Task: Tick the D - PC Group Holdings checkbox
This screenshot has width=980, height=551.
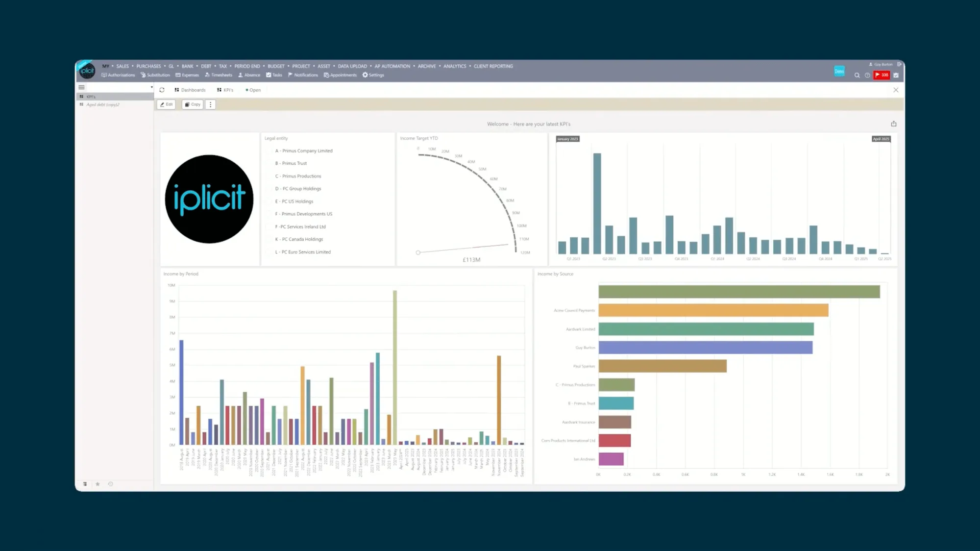Action: pos(269,189)
